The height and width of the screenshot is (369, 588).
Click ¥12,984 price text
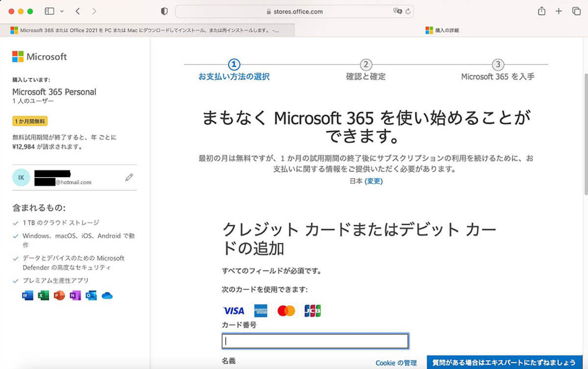(x=24, y=146)
